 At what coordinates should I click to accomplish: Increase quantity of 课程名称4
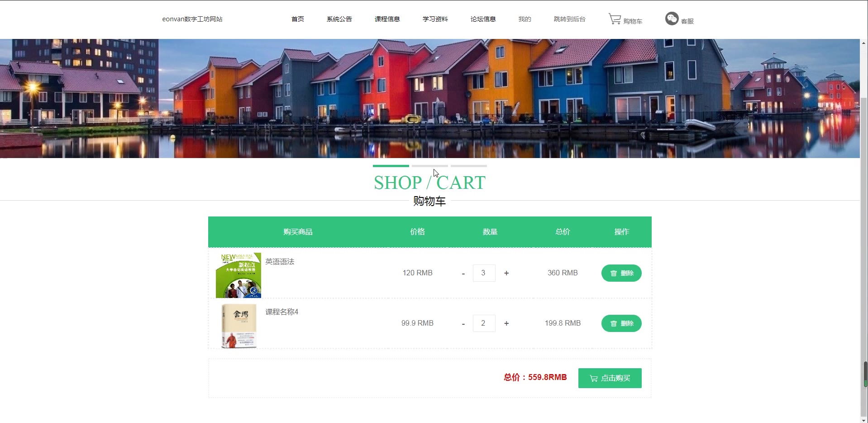coord(506,323)
